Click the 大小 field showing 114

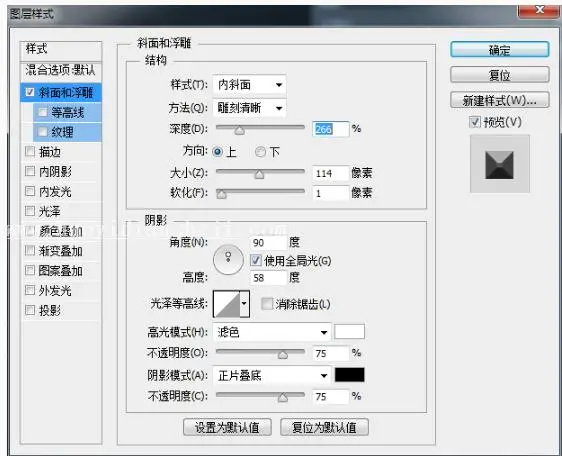[x=330, y=174]
